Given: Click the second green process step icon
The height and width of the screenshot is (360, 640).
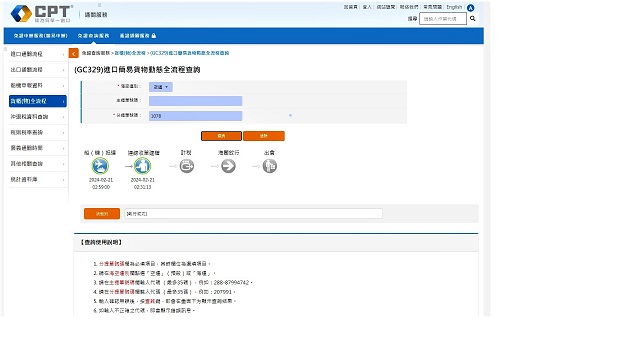Looking at the screenshot, I should 142,166.
